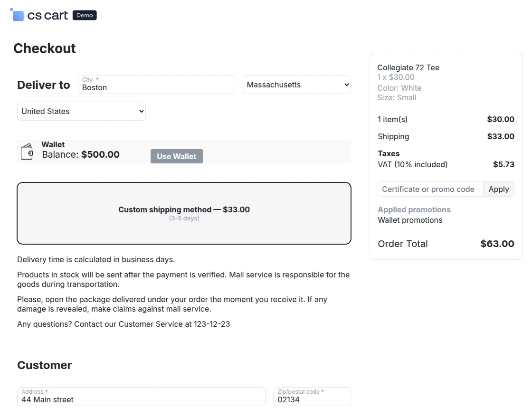The height and width of the screenshot is (418, 532).
Task: Click the Address field with 44 Main street
Action: coord(141,399)
